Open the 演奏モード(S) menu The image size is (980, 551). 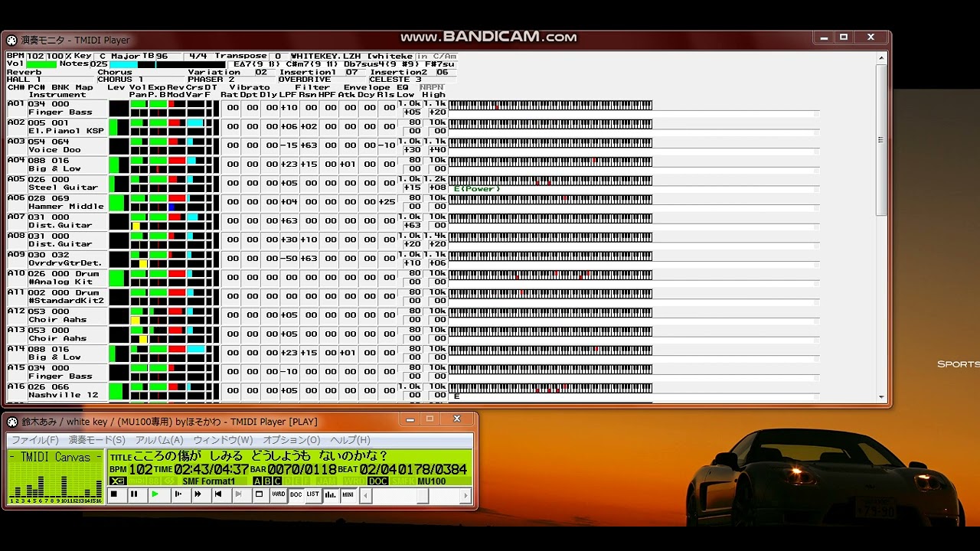coord(97,440)
